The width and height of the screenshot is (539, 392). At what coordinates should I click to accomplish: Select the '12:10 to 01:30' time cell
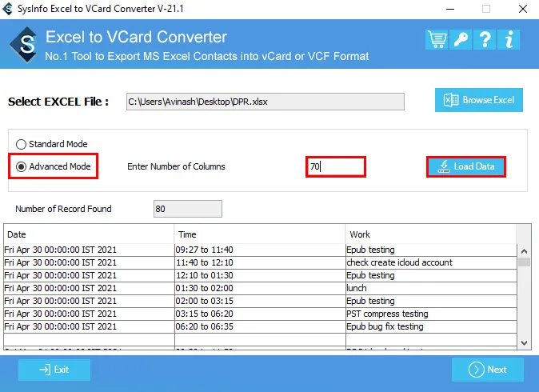pyautogui.click(x=260, y=275)
